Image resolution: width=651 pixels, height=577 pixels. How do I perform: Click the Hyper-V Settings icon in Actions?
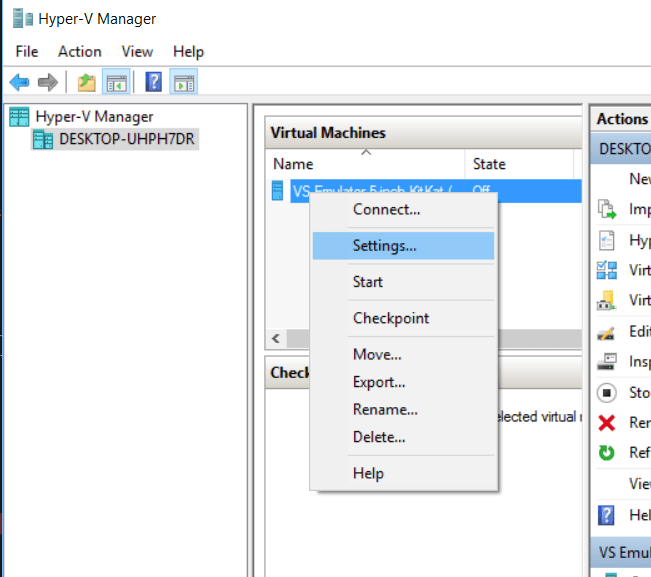[607, 240]
